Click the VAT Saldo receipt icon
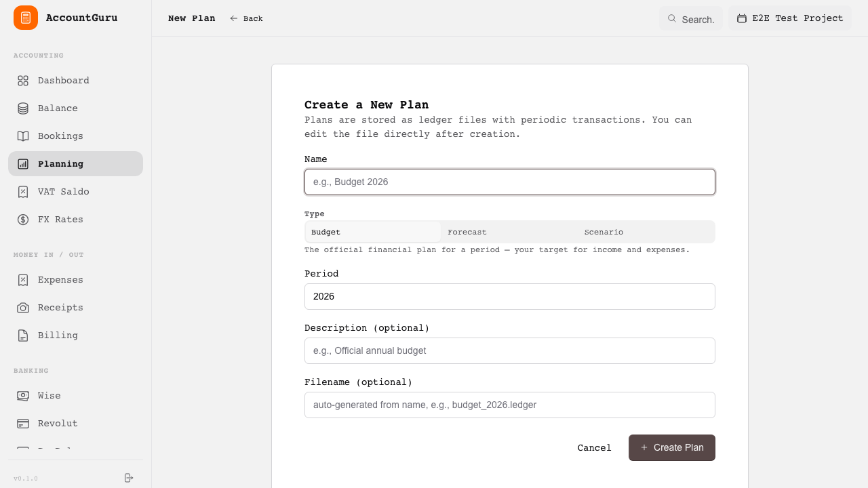 [x=23, y=192]
